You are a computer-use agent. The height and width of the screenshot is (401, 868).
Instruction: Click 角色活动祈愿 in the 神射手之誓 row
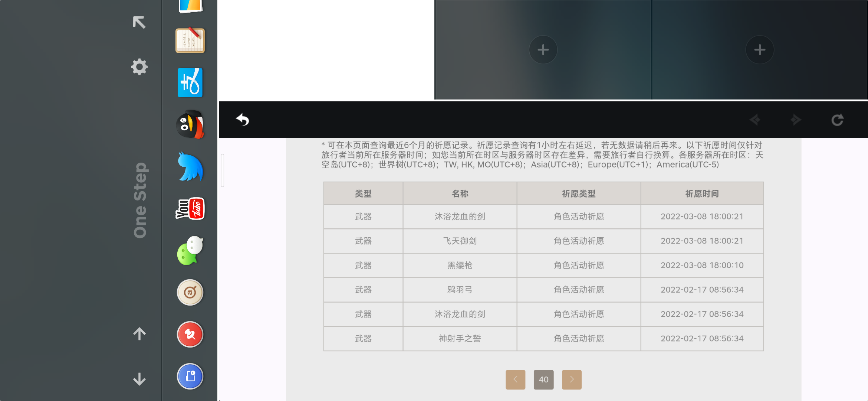point(579,339)
